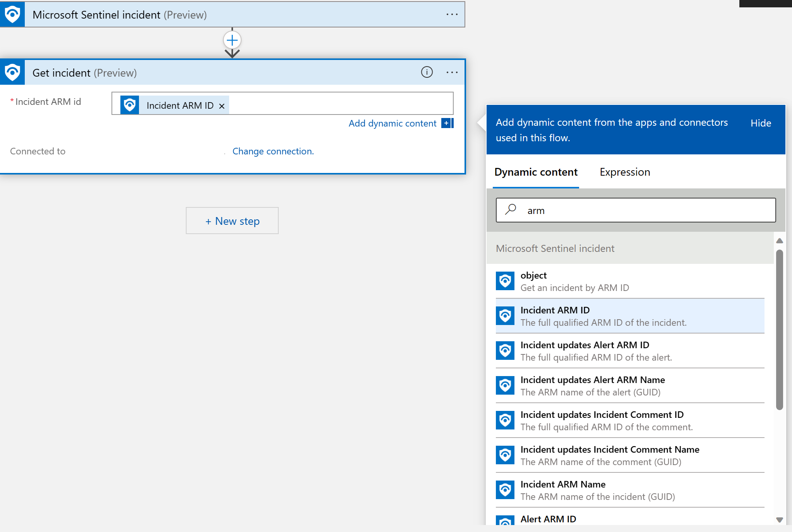Click shield icon beside 'Incident updates Incident Comment ID'

coord(505,420)
